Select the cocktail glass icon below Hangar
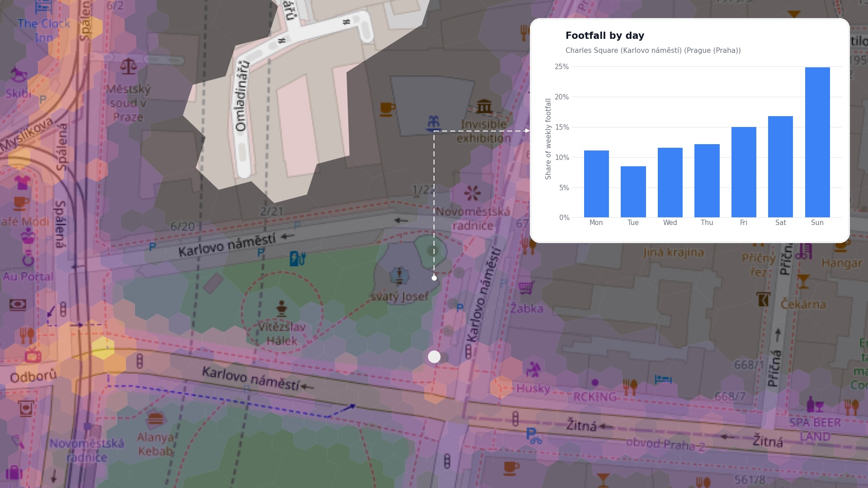 point(803,281)
